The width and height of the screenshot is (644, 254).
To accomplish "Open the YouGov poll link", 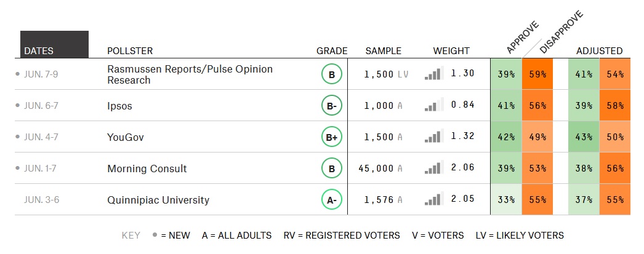I will [126, 137].
